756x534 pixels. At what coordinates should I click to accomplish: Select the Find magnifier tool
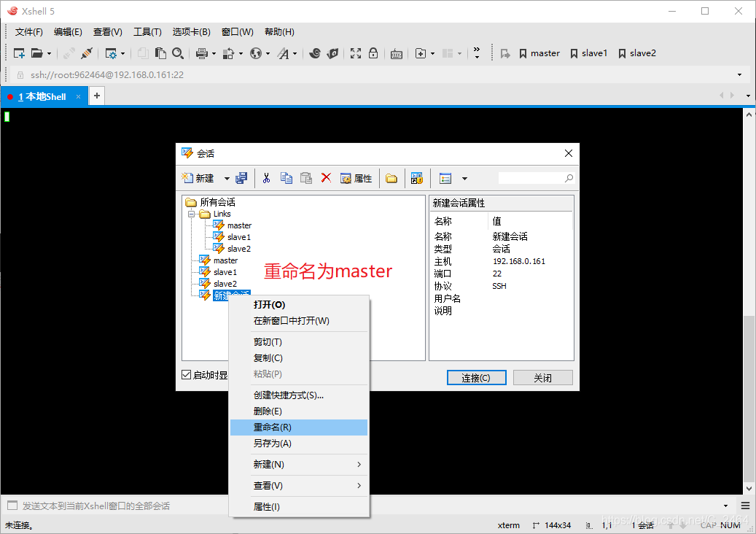tap(178, 53)
